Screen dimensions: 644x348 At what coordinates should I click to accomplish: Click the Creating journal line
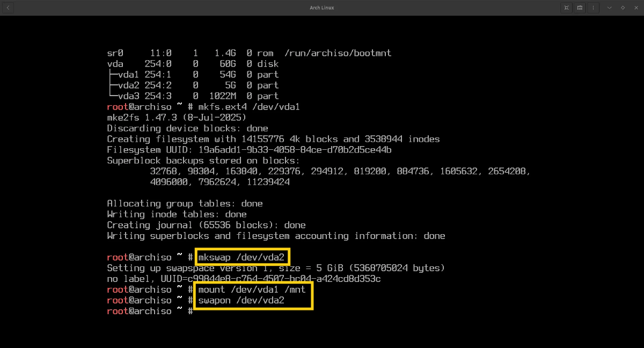point(206,225)
